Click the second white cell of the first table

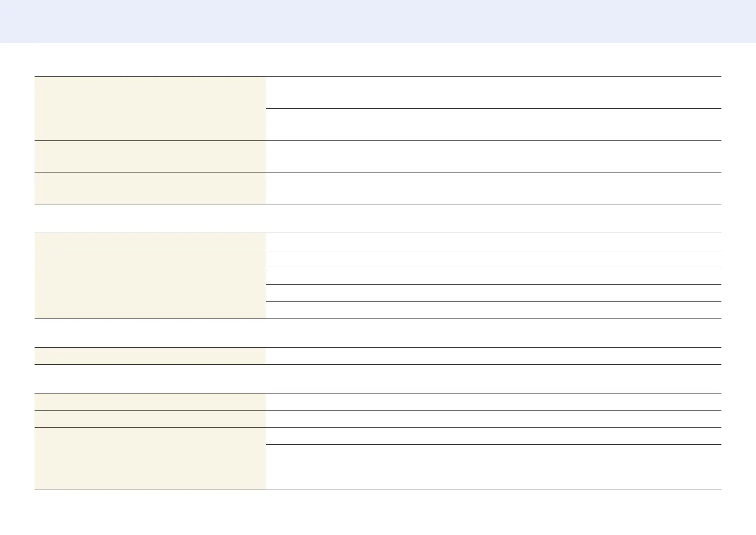tap(493, 124)
